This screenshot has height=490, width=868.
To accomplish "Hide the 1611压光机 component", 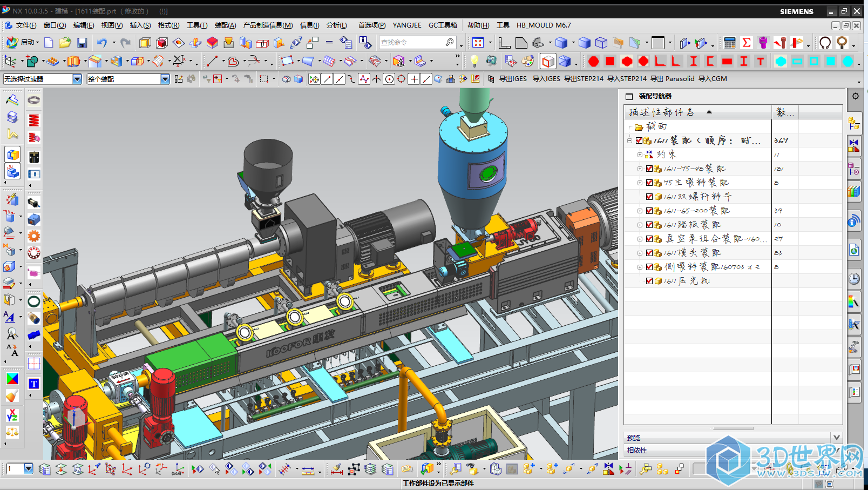I will tap(649, 281).
